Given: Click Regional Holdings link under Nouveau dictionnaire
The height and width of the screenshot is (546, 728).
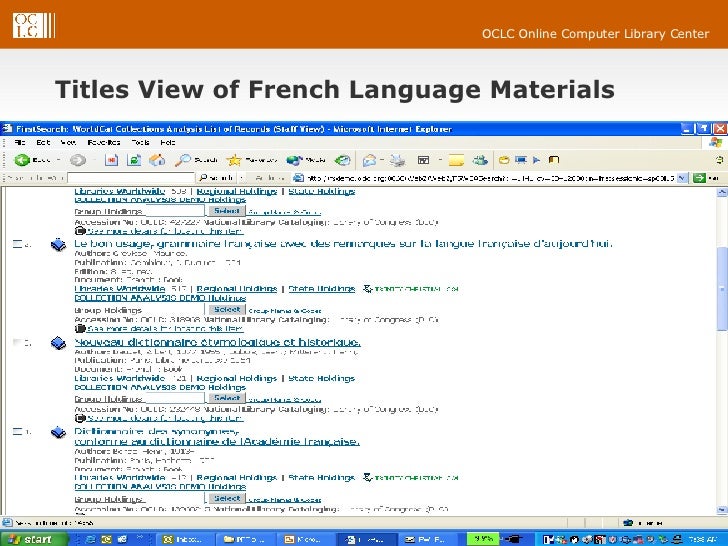Looking at the screenshot, I should 237,378.
